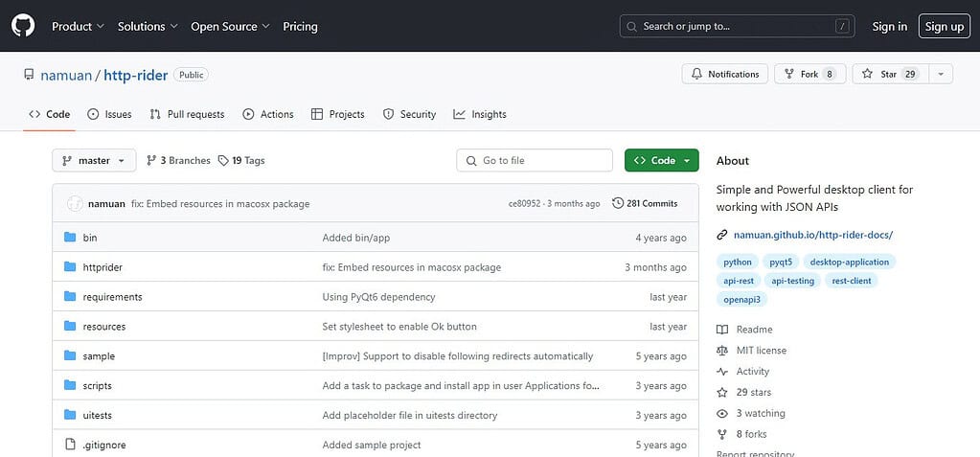Select the pyqt5 topic tag

click(x=781, y=262)
